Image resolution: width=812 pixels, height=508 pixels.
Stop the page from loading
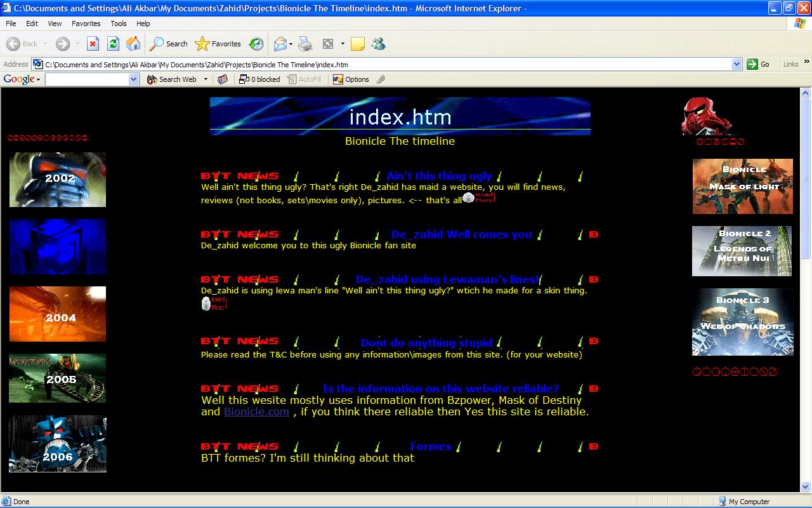coord(93,44)
